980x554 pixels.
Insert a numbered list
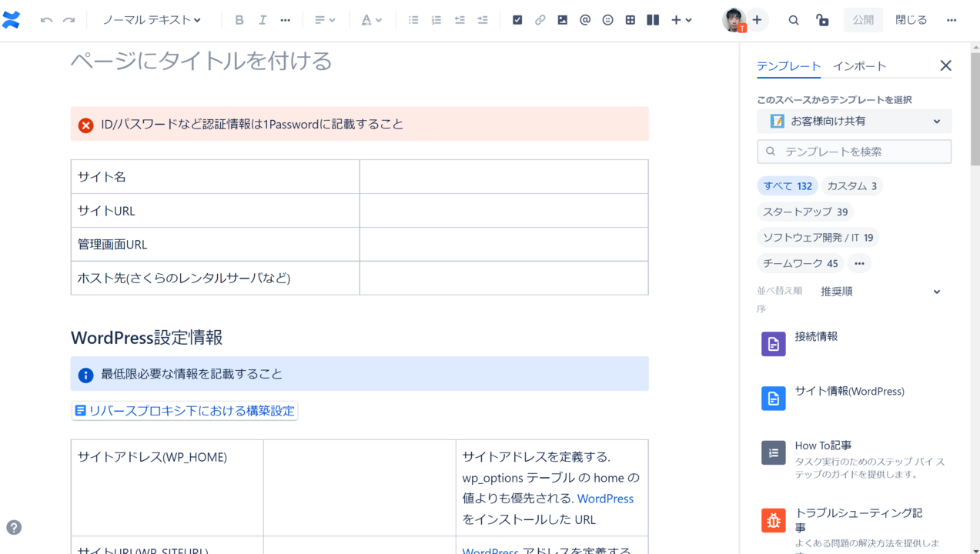click(436, 20)
